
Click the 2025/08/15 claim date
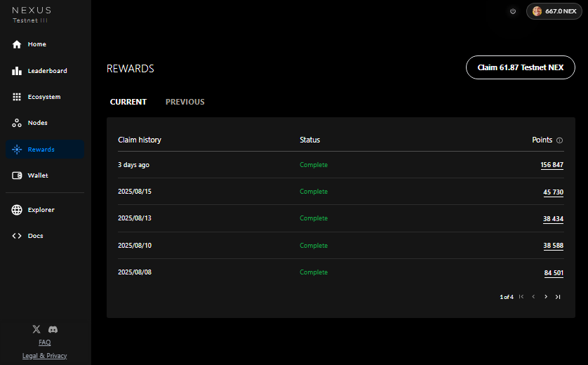coord(135,192)
